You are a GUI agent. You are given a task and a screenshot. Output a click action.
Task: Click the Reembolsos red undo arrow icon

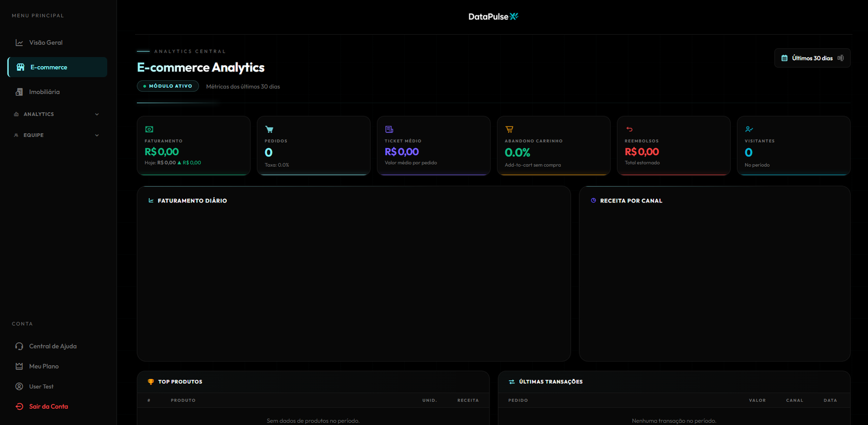point(629,129)
